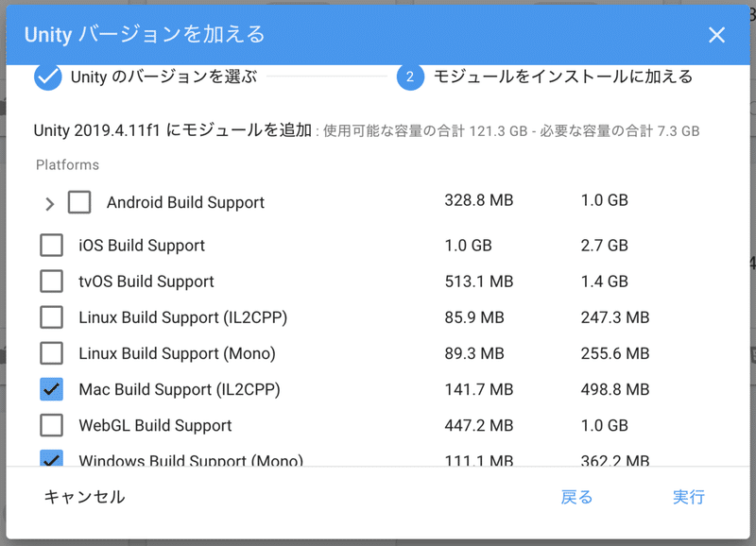Select Linux Build Support (Mono) checkbox

51,353
